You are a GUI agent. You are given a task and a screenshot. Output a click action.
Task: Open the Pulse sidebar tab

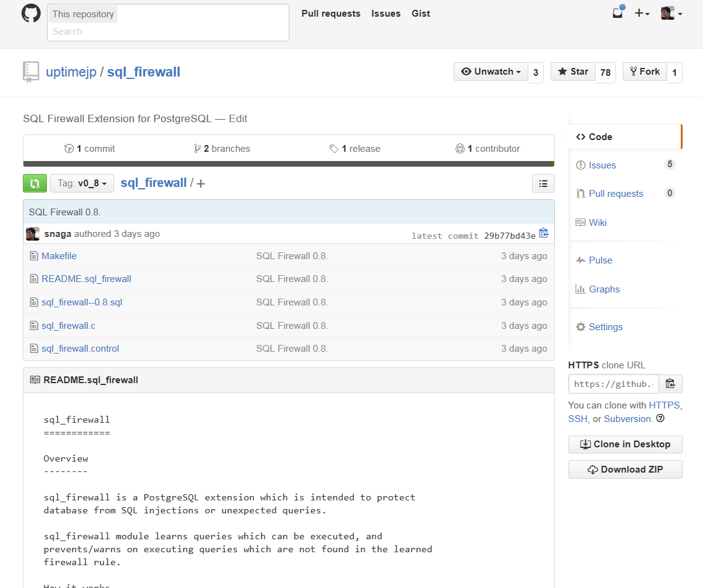coord(625,260)
